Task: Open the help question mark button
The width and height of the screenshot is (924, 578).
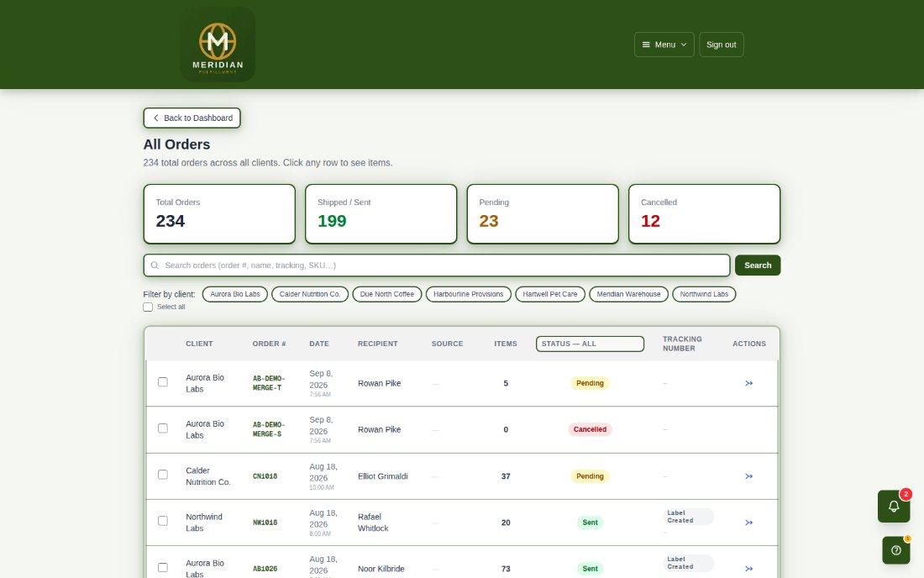Action: [x=895, y=550]
